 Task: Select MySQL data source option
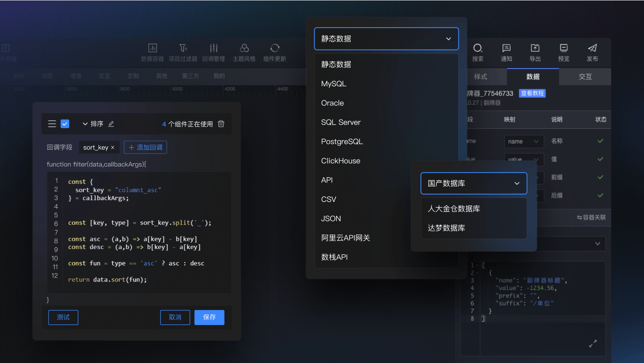pos(386,84)
